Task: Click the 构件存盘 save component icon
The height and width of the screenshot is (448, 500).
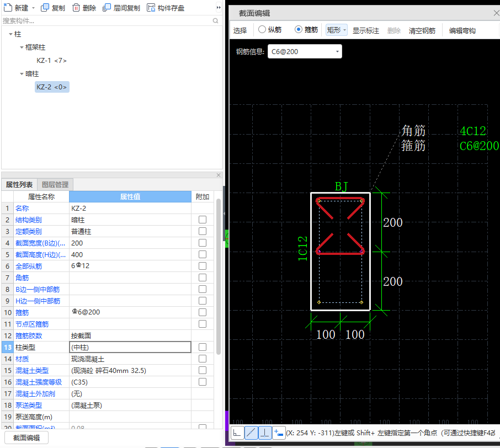Action: tap(151, 7)
